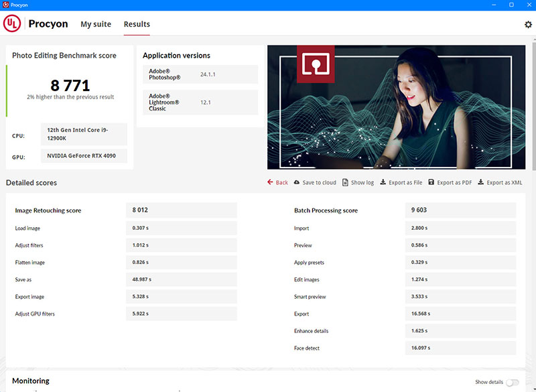Image resolution: width=536 pixels, height=392 pixels.
Task: Click the Export as File icon
Action: 383,182
